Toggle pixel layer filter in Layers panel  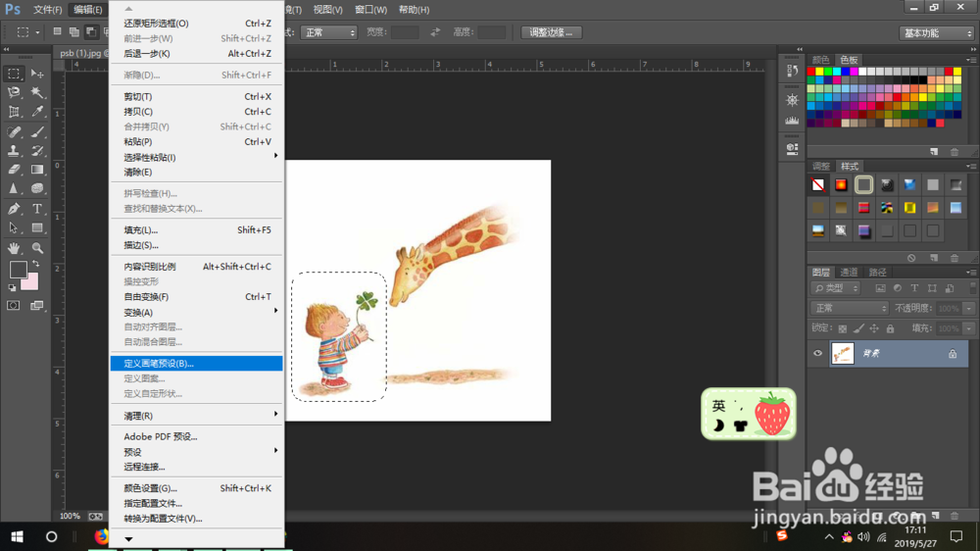[880, 288]
